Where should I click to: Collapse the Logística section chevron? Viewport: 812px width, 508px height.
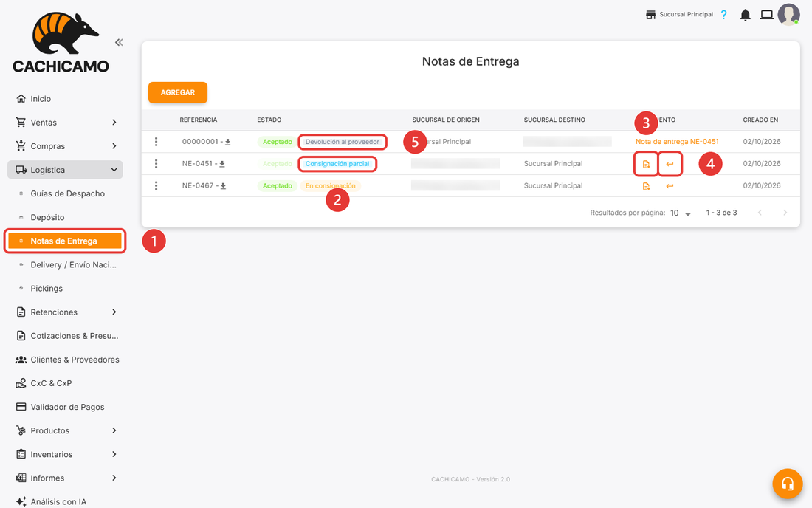(x=114, y=170)
